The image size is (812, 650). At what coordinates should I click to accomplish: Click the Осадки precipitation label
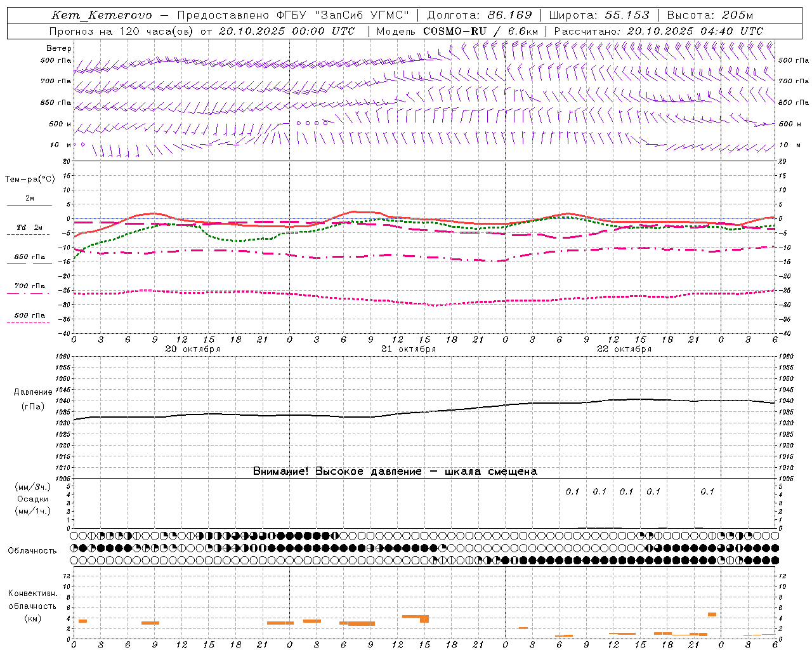(x=33, y=499)
